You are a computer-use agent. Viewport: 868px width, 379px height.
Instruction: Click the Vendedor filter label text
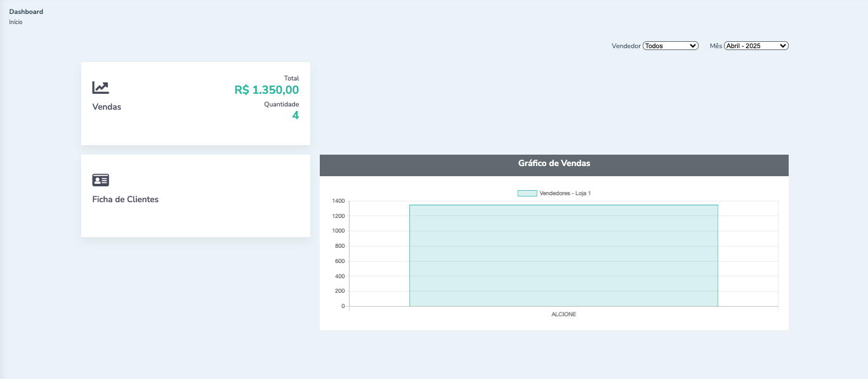pos(626,46)
